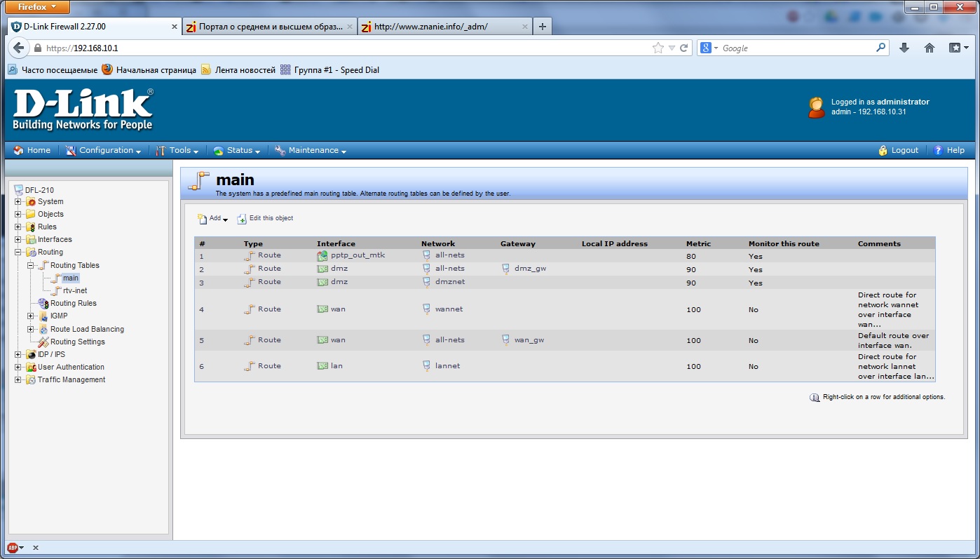The image size is (980, 559).
Task: Click the Rules traffic light icon
Action: (x=31, y=227)
